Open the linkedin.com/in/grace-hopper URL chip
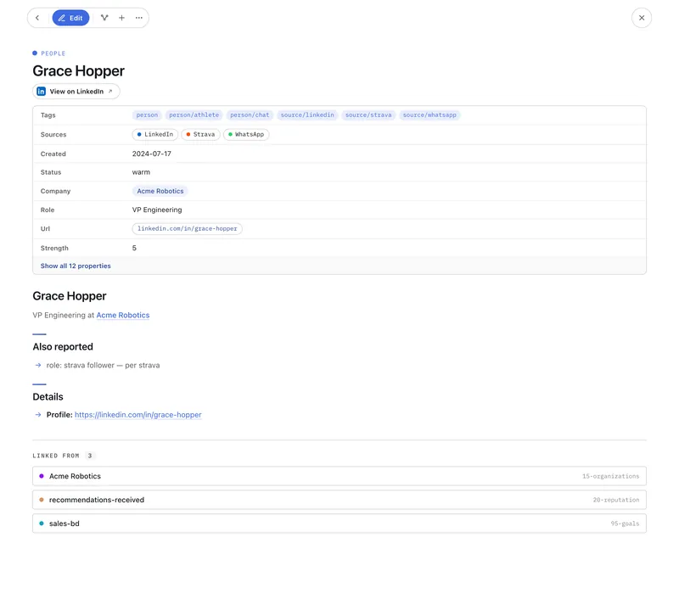This screenshot has width=679, height=616. 187,228
